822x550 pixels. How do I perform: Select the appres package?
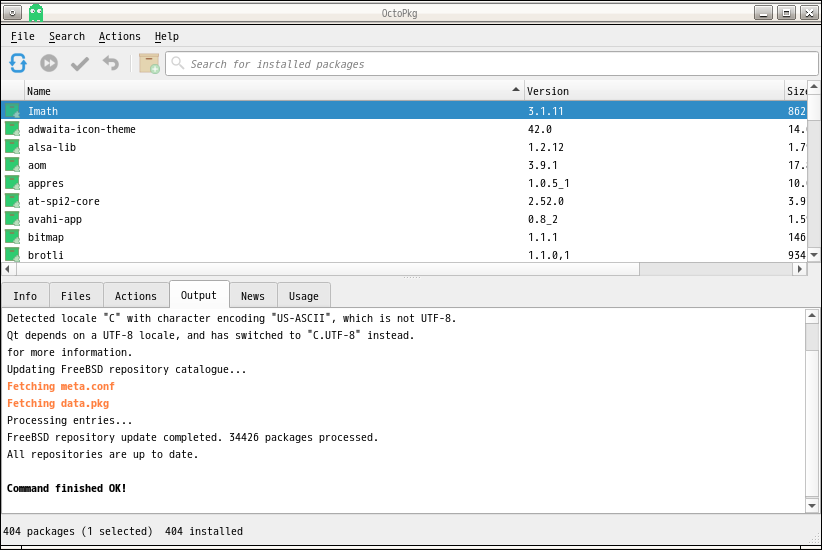pos(404,183)
